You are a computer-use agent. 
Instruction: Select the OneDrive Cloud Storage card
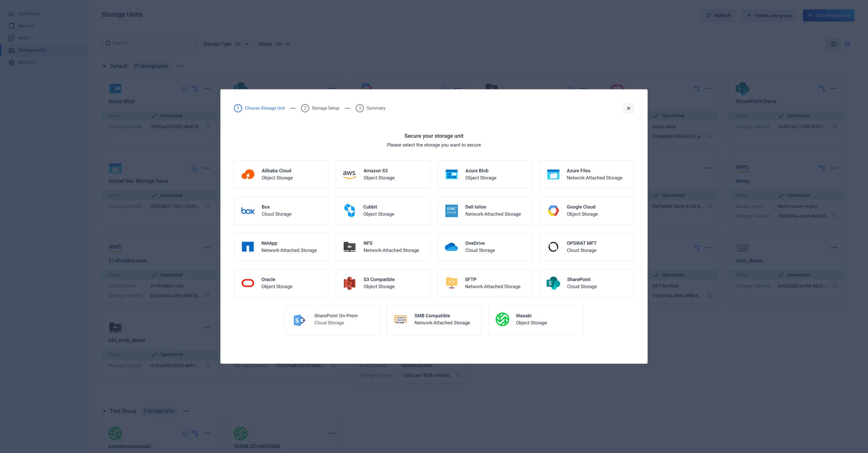[485, 247]
